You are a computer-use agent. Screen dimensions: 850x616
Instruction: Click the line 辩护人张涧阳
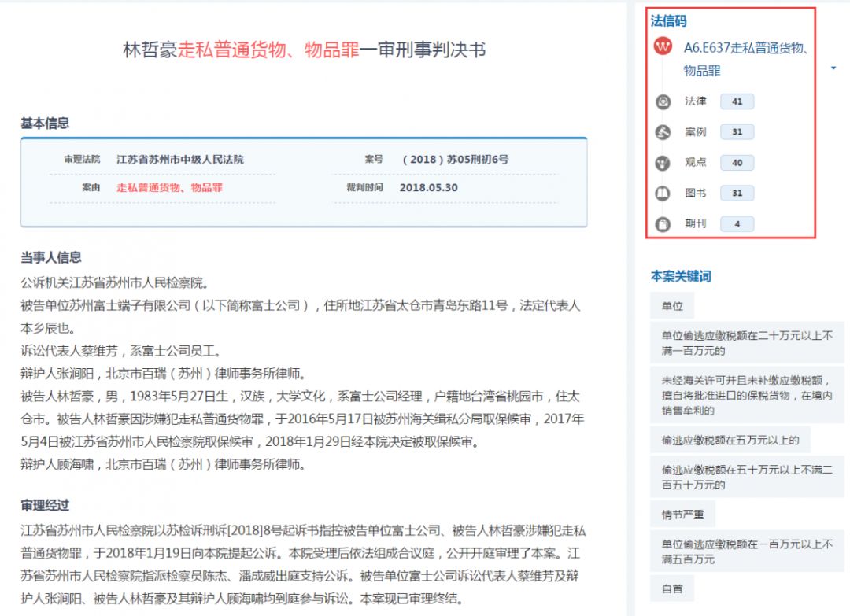pyautogui.click(x=164, y=374)
